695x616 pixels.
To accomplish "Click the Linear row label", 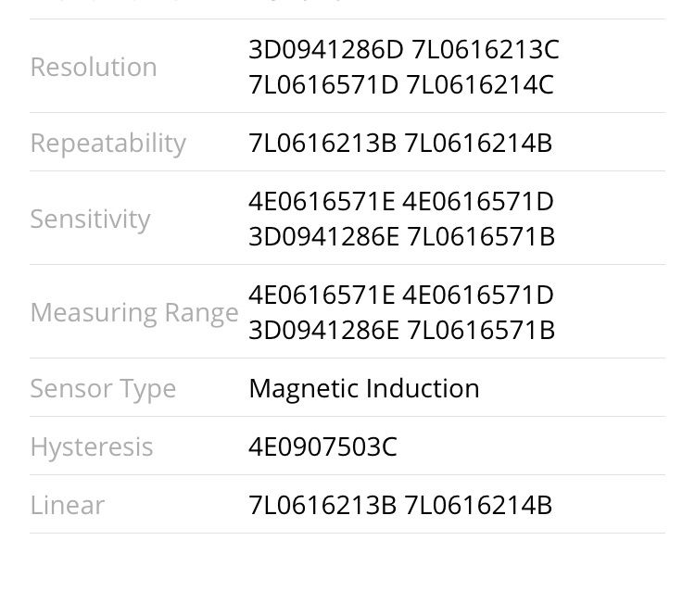I will click(x=67, y=505).
